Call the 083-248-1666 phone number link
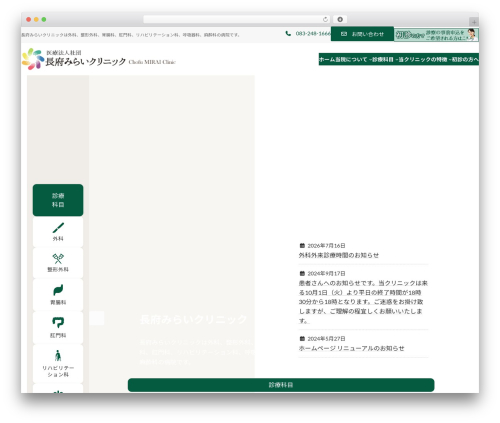Image resolution: width=500 pixels, height=423 pixels. (313, 34)
